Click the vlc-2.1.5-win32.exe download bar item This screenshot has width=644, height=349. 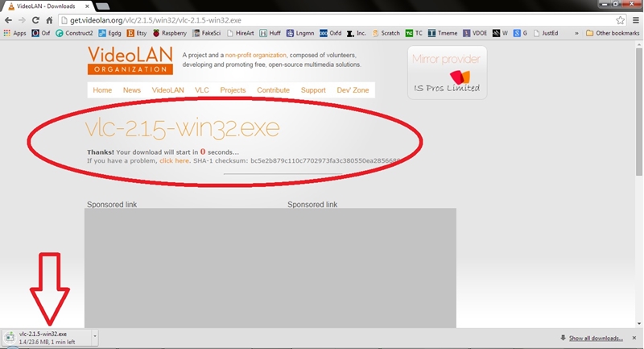(x=47, y=338)
